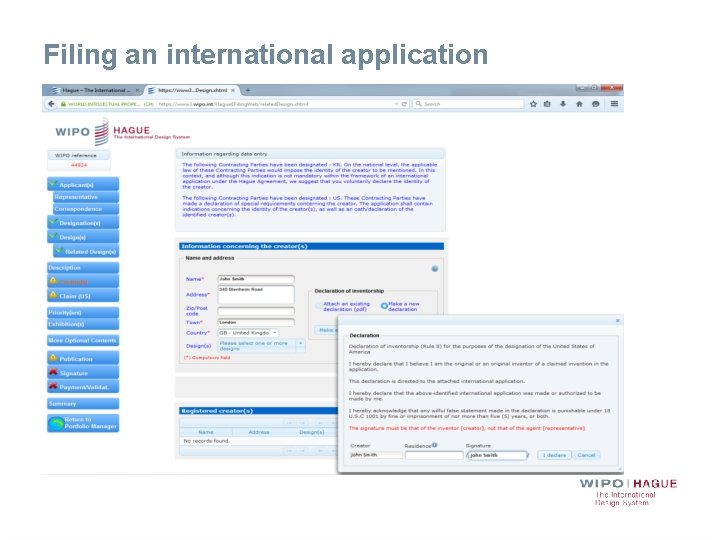Click 'No records found.' table text
720x540 pixels.
tap(206, 441)
